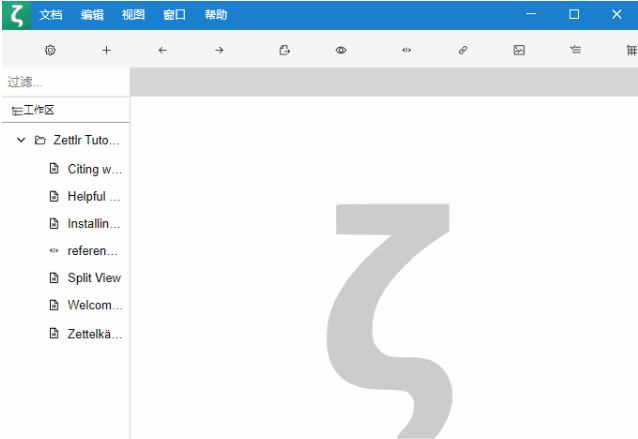Screen dimensions: 638x439
Task: Toggle readability mode eye icon
Action: [341, 50]
